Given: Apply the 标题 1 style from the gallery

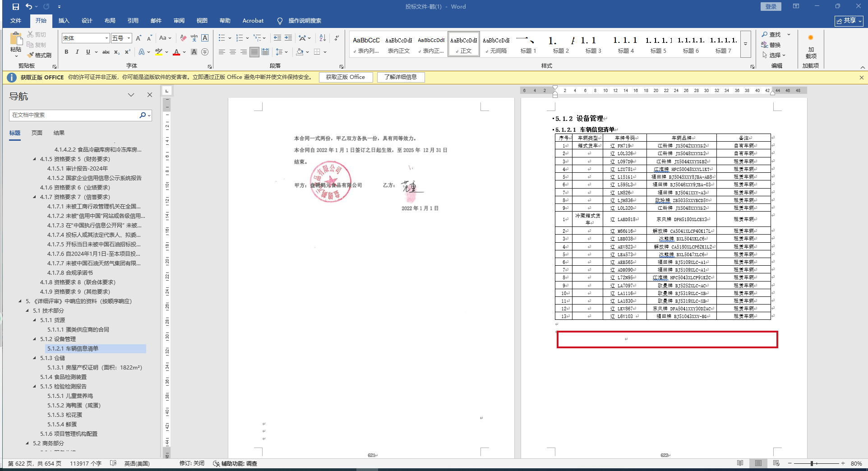Looking at the screenshot, I should (528, 44).
